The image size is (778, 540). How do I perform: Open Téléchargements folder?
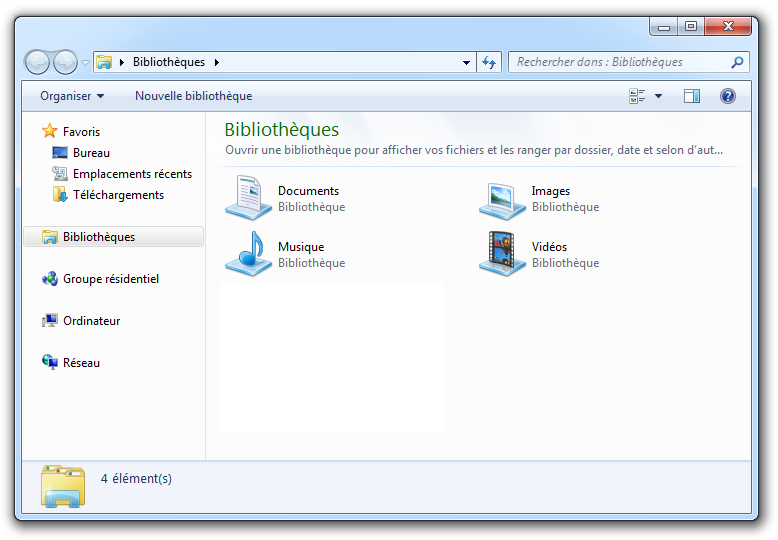[x=118, y=195]
